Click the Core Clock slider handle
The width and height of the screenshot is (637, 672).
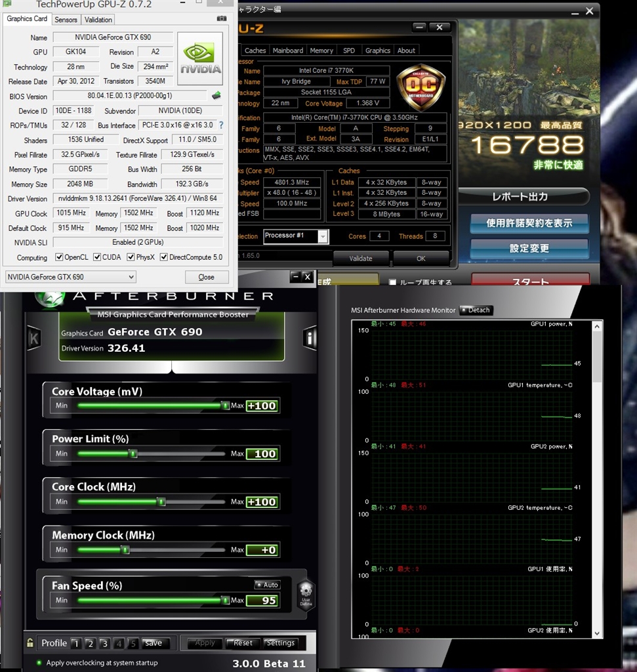point(161,501)
